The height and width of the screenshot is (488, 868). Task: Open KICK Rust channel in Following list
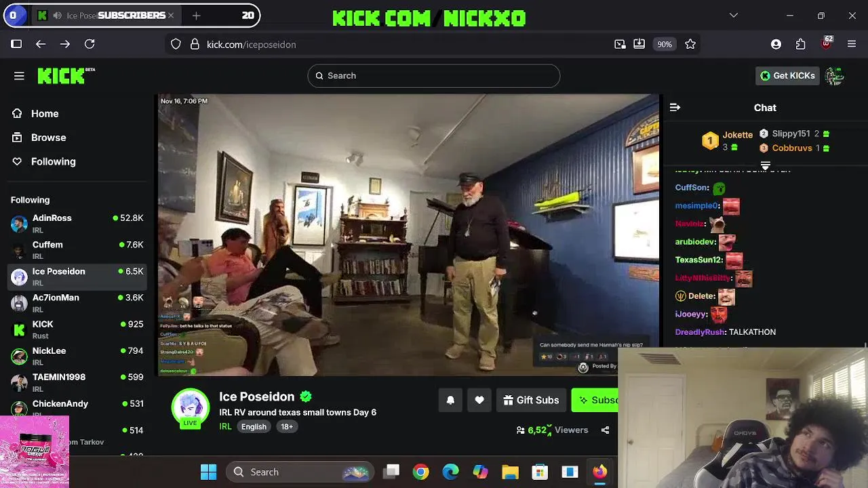[x=77, y=329]
